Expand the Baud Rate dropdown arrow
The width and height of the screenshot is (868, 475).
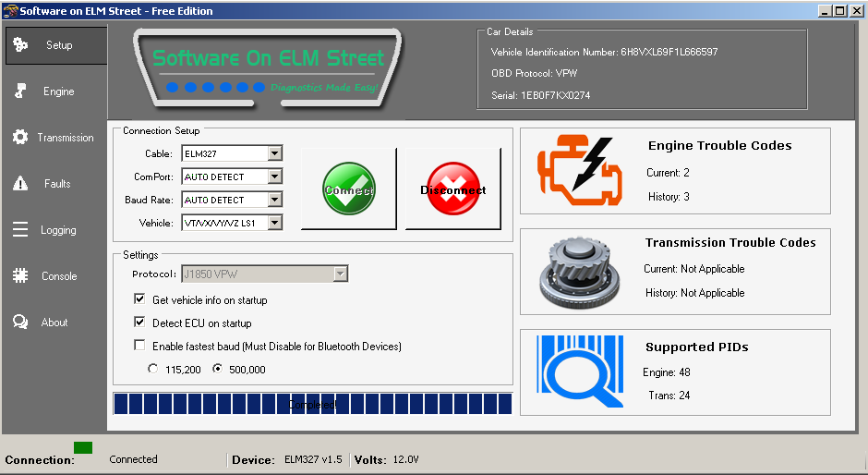(275, 200)
